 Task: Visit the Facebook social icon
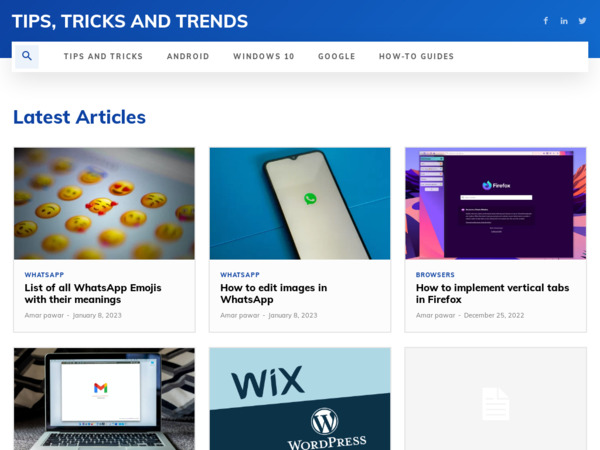click(x=546, y=21)
